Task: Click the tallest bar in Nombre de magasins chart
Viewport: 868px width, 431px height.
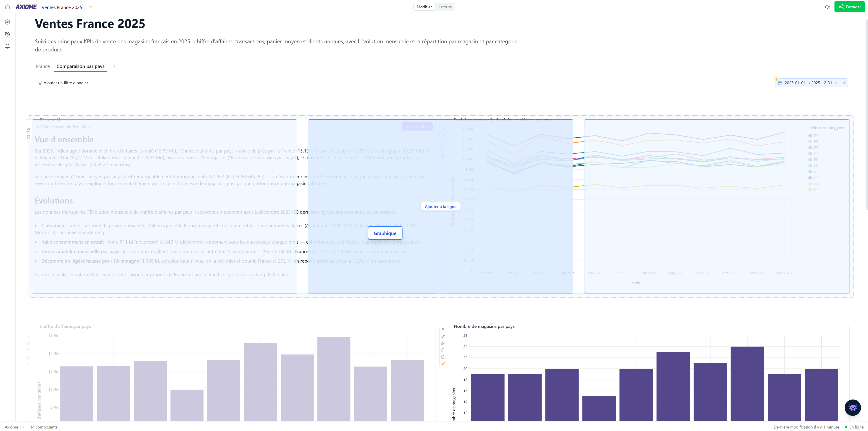Action: pos(747,384)
